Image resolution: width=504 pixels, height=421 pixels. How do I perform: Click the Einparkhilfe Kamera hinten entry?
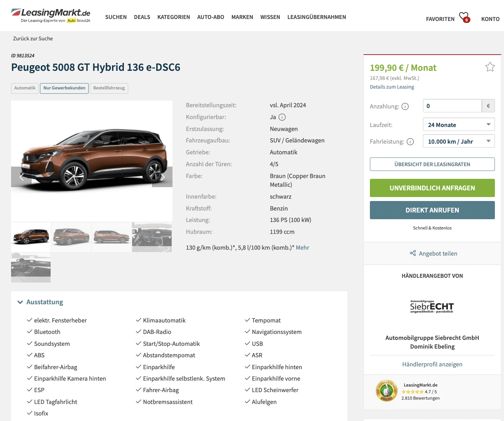tap(70, 379)
